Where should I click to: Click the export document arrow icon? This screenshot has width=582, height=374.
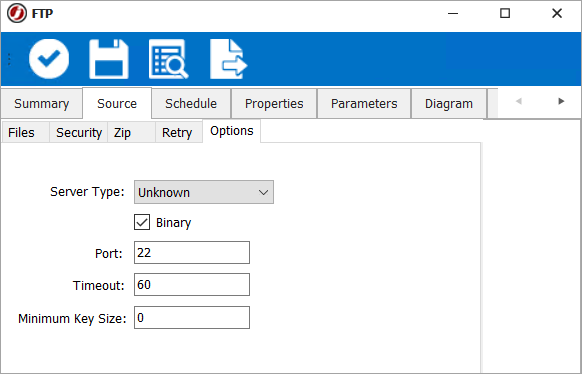click(229, 59)
